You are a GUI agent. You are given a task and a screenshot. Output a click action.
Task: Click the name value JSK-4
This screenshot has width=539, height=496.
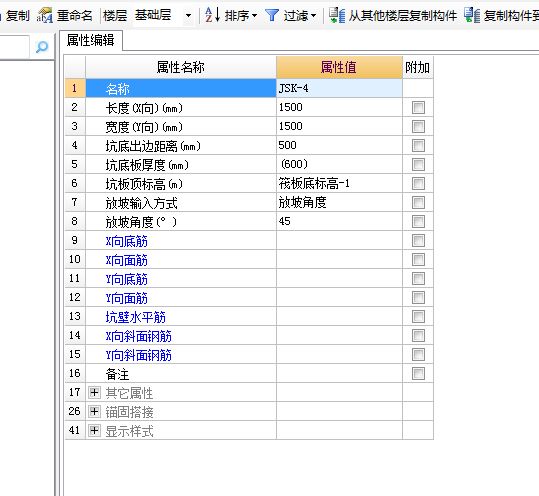click(339, 88)
